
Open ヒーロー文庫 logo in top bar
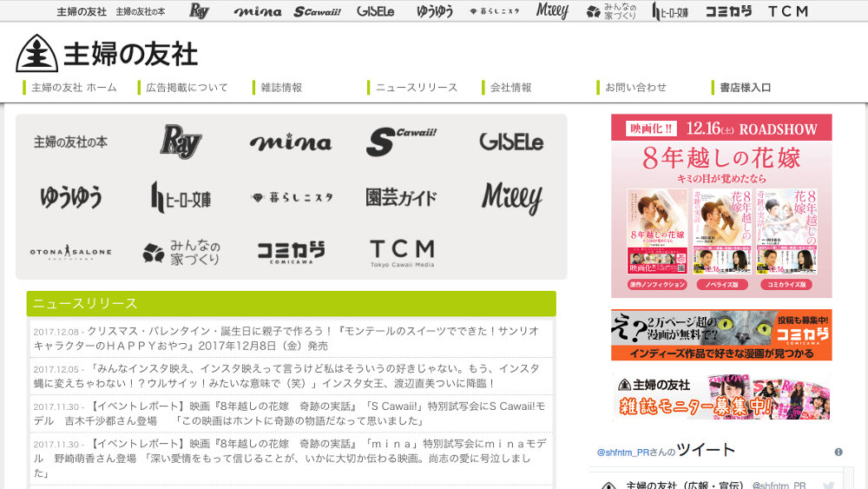(x=670, y=11)
